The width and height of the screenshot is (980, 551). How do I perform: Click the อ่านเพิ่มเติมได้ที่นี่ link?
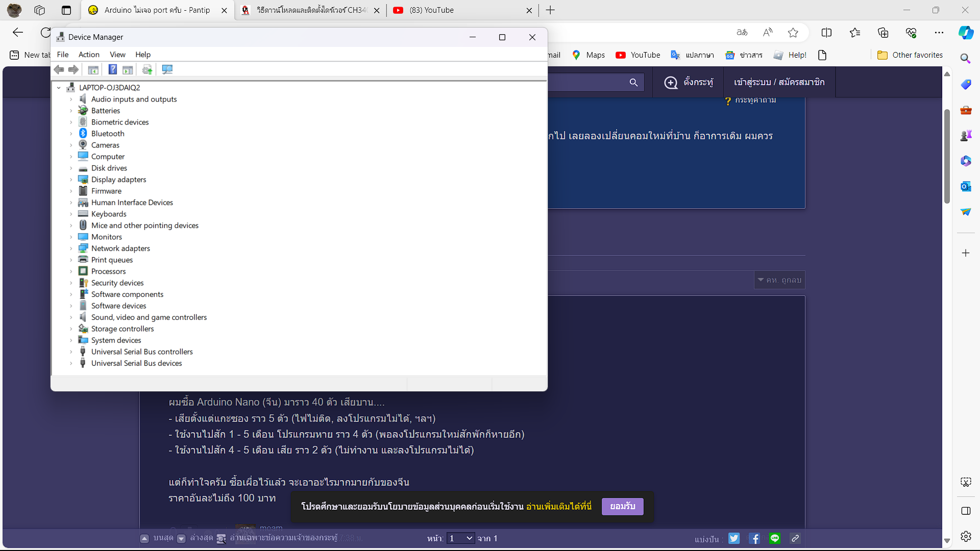point(558,507)
